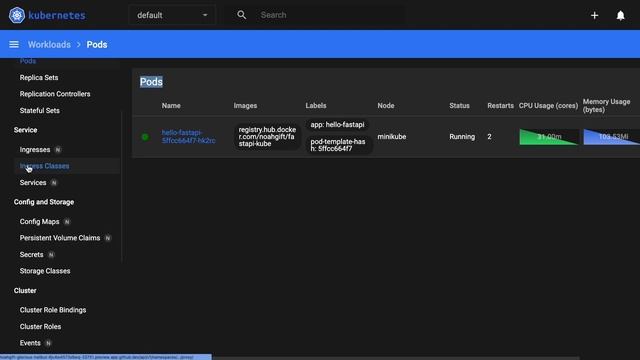Image resolution: width=640 pixels, height=360 pixels.
Task: Click the partially visible Pods sidebar item
Action: 28,61
